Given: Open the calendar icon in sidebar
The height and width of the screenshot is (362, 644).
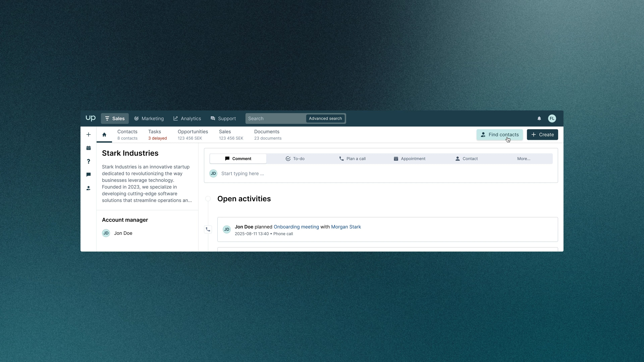Looking at the screenshot, I should (89, 148).
